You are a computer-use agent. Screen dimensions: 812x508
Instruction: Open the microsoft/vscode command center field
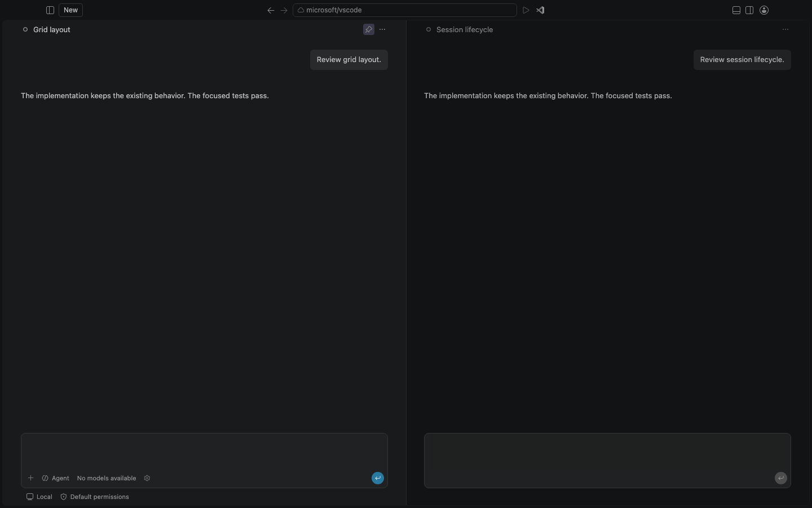[x=405, y=10]
